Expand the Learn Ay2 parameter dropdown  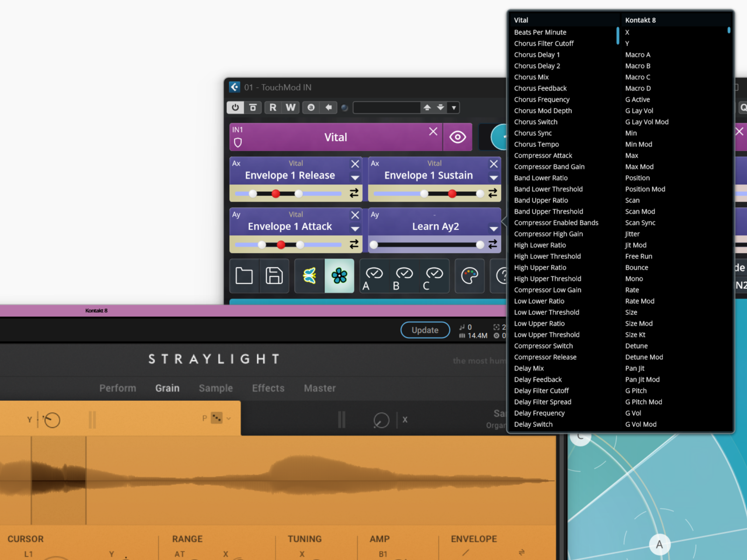[493, 229]
